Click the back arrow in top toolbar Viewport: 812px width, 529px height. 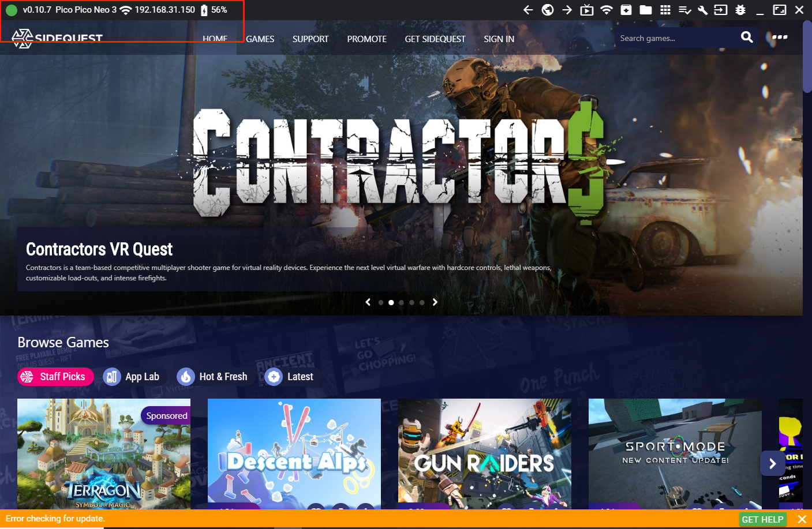[527, 10]
